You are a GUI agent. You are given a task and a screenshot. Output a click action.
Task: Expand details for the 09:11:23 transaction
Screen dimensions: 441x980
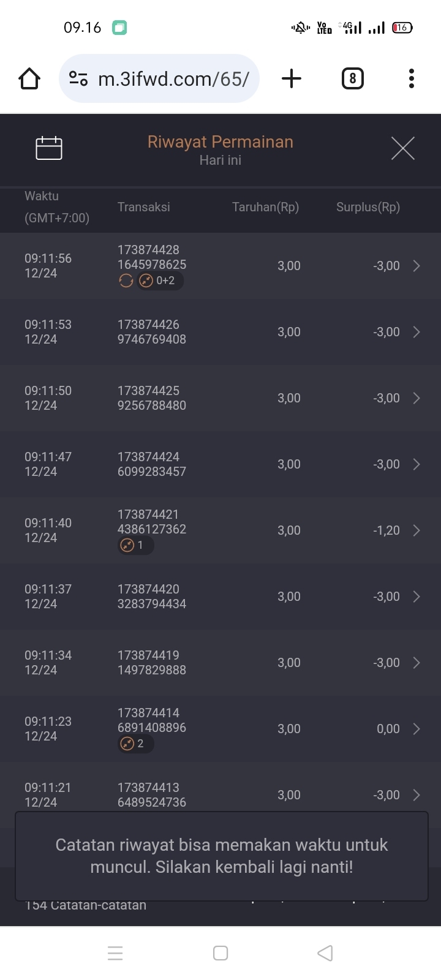pos(417,729)
